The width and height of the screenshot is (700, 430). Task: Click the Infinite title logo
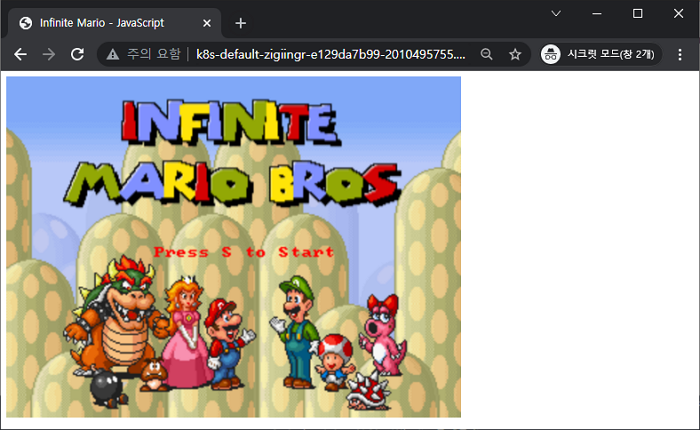[x=232, y=122]
